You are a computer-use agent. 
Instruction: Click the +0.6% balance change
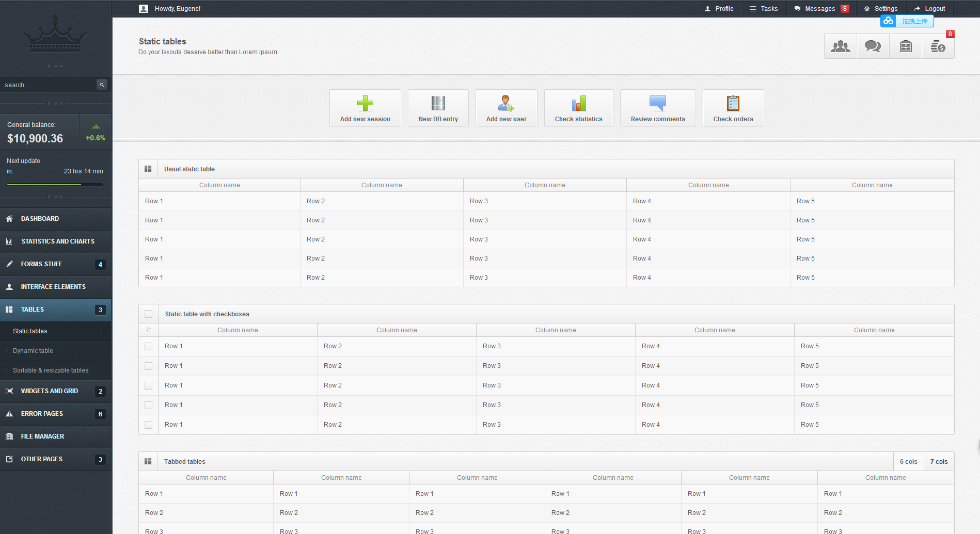click(96, 138)
